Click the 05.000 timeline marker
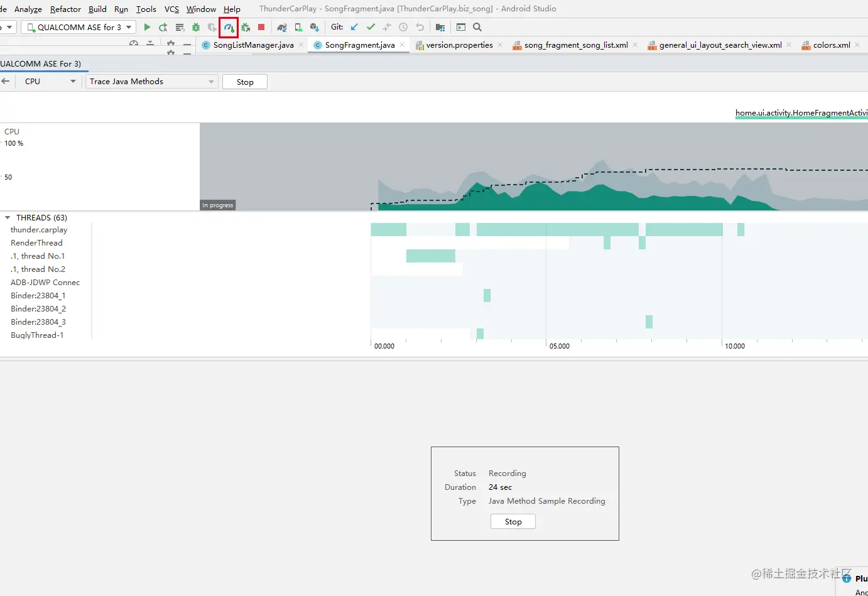The width and height of the screenshot is (868, 596). click(x=560, y=346)
